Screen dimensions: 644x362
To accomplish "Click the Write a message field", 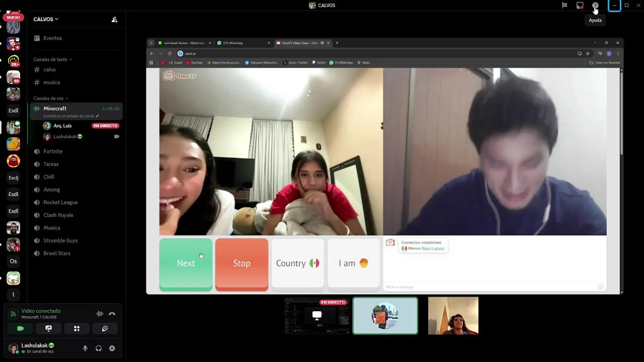I will tap(491, 287).
